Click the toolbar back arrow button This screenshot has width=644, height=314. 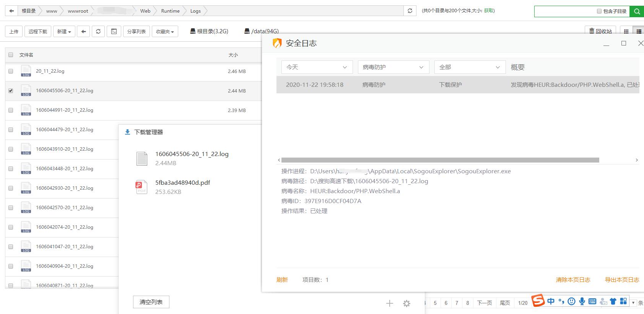(83, 31)
